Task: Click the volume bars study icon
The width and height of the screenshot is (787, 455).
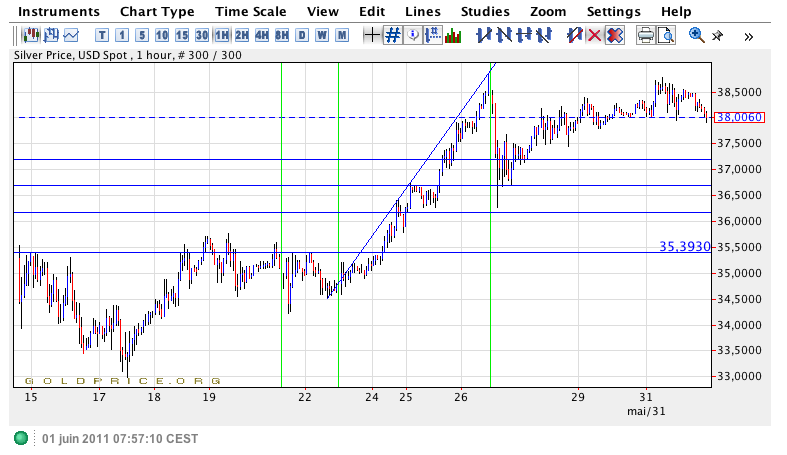Action: (453, 35)
